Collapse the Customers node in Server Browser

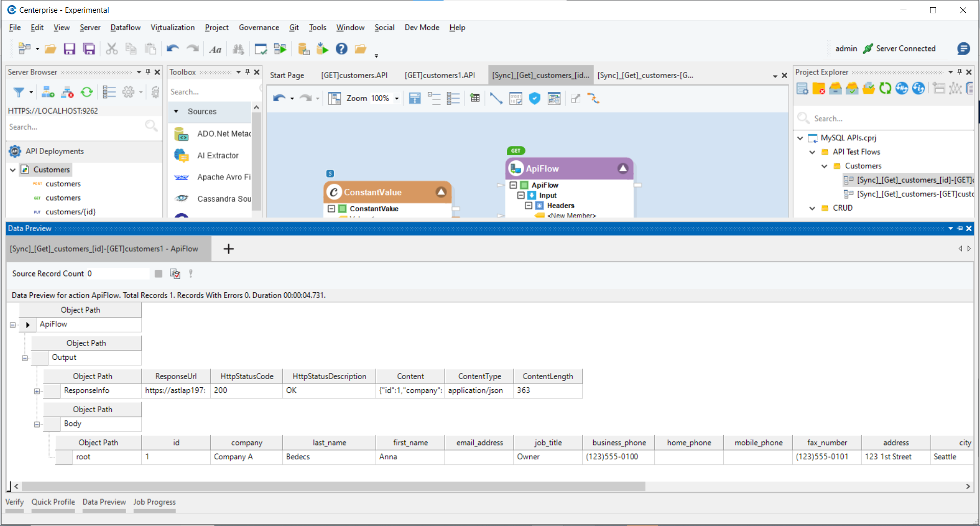[13, 170]
